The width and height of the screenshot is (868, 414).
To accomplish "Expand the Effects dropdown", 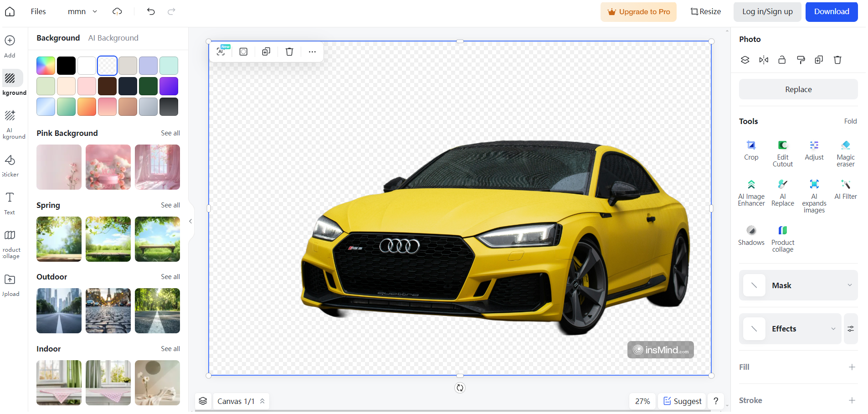I will (x=790, y=329).
